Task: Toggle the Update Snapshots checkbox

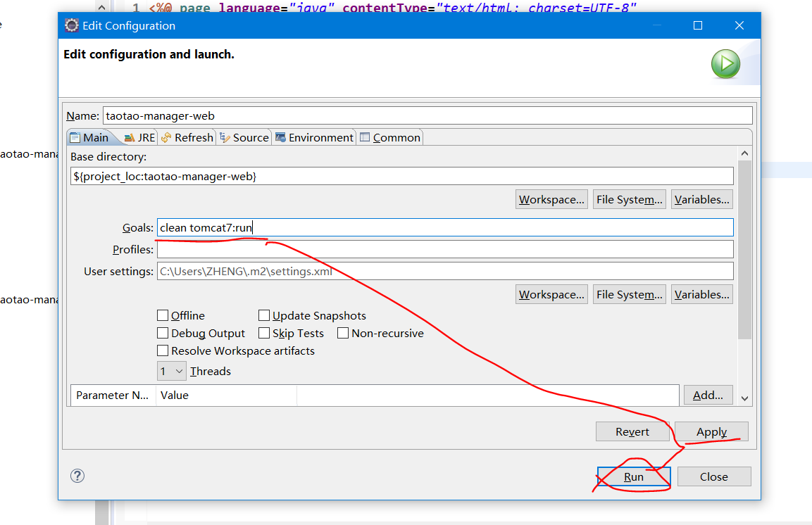Action: click(x=264, y=315)
